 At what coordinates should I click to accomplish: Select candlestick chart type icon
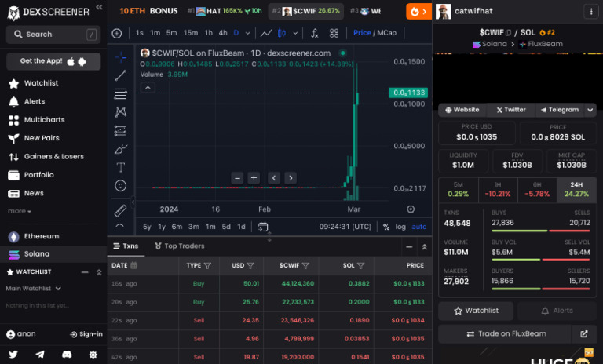click(282, 34)
